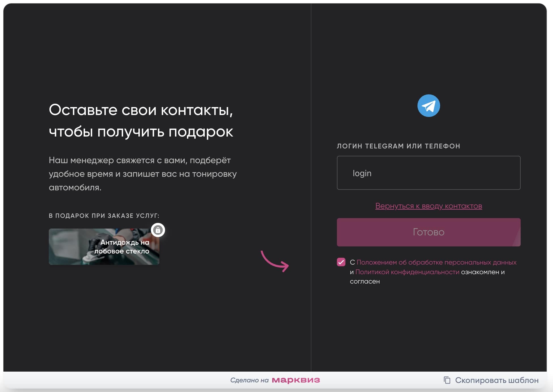Click the марквиз wordmark in the footer
Screen dimensions: 553x392
(x=296, y=380)
